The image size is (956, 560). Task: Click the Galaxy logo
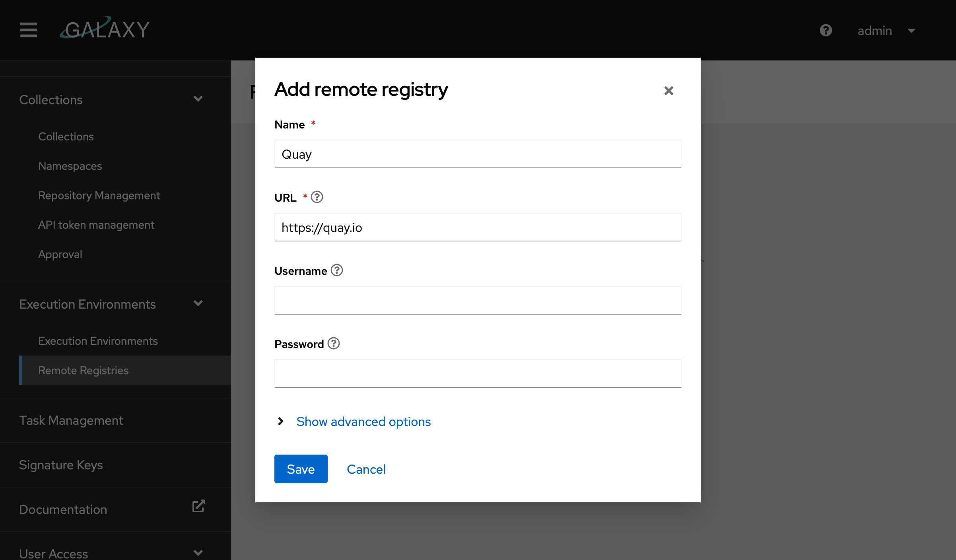coord(105,28)
